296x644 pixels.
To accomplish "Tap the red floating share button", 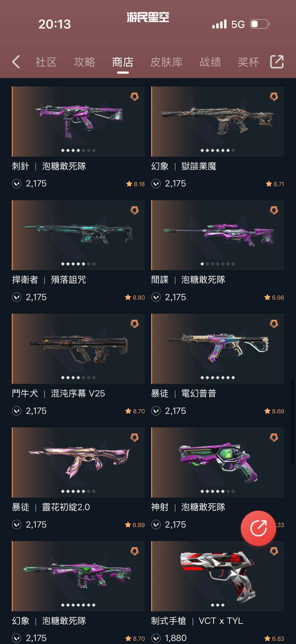I will (x=258, y=528).
